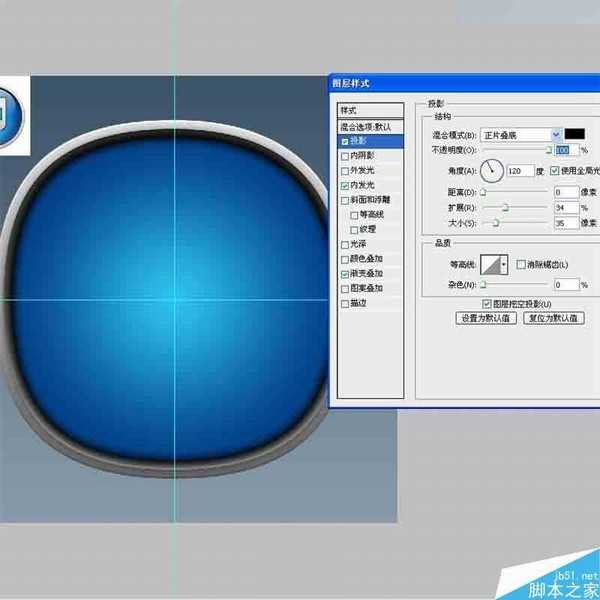Viewport: 600px width, 600px height.
Task: Toggle the 图层挖空投影 checkbox
Action: point(487,303)
